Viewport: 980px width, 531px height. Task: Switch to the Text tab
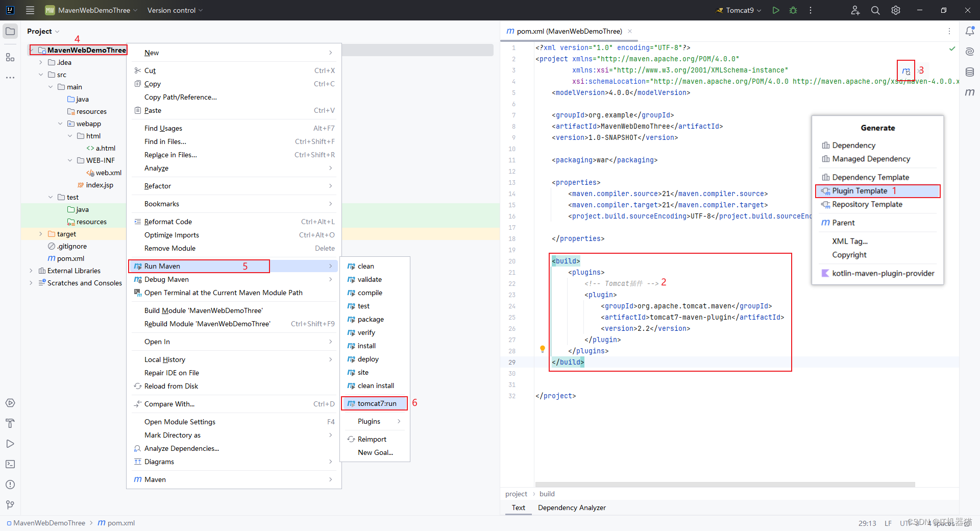(519, 508)
